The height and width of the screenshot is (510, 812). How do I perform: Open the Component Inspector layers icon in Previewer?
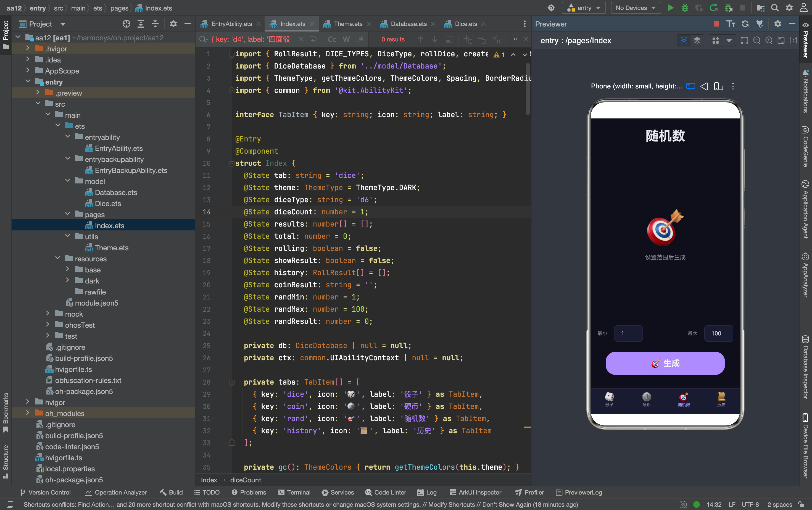(x=697, y=41)
